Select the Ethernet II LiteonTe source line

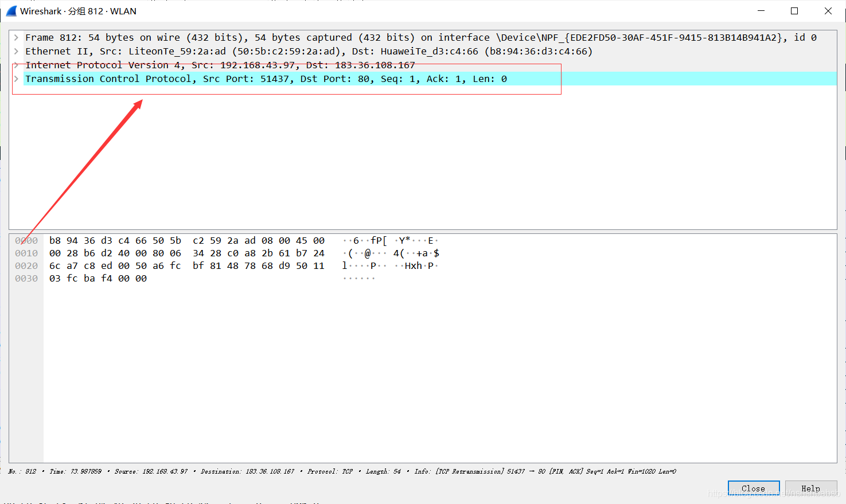309,52
